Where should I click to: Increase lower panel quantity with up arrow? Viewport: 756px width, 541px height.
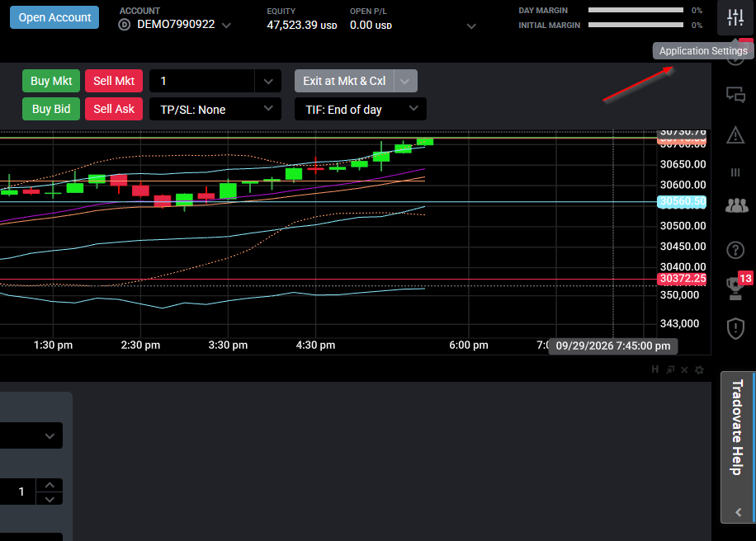50,485
